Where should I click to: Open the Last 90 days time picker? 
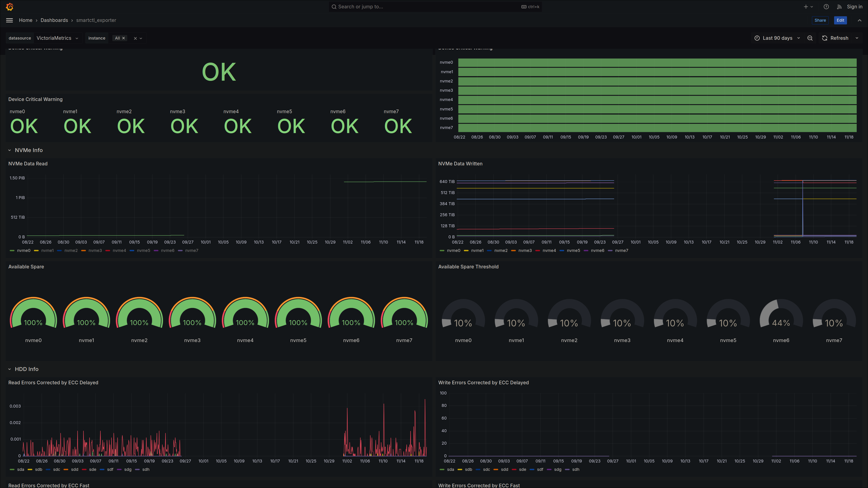[777, 38]
